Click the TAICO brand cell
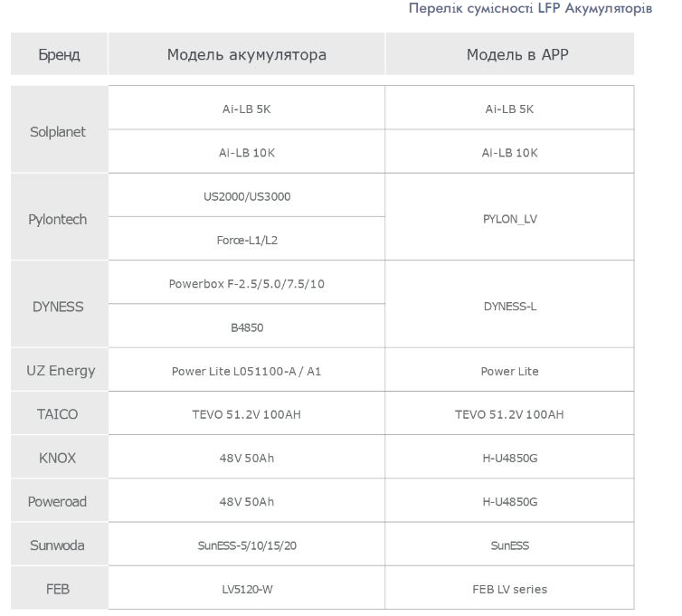This screenshot has width=682, height=616. [58, 414]
